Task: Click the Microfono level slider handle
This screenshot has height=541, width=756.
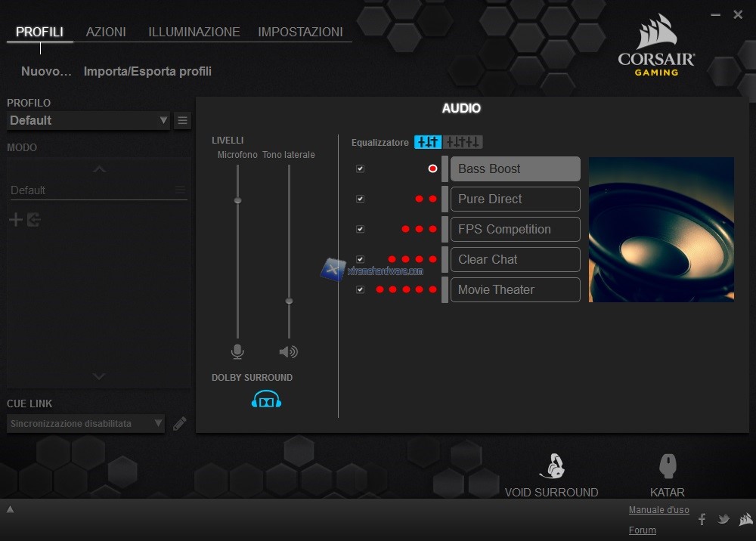Action: coord(237,200)
